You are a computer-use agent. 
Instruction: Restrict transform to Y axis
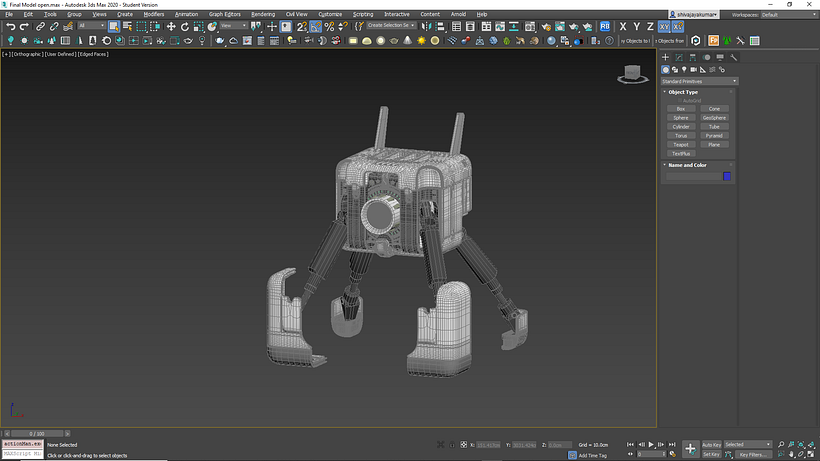pyautogui.click(x=636, y=26)
